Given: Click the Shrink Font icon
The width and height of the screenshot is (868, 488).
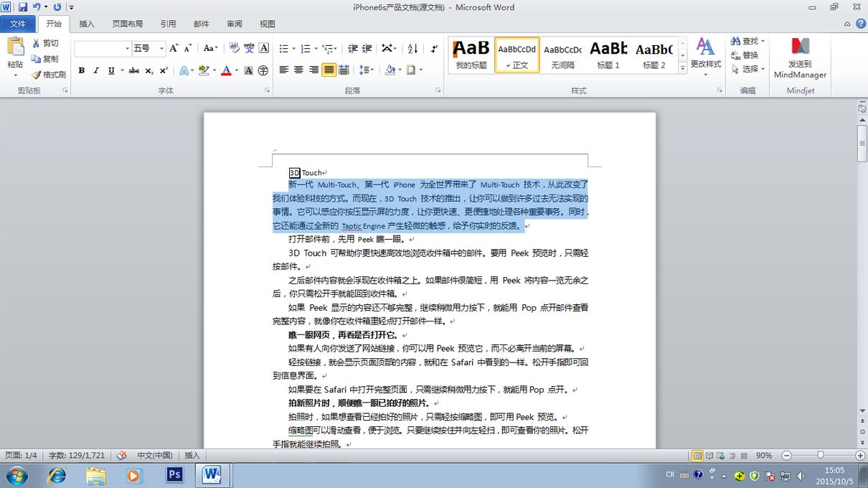Looking at the screenshot, I should (x=188, y=48).
